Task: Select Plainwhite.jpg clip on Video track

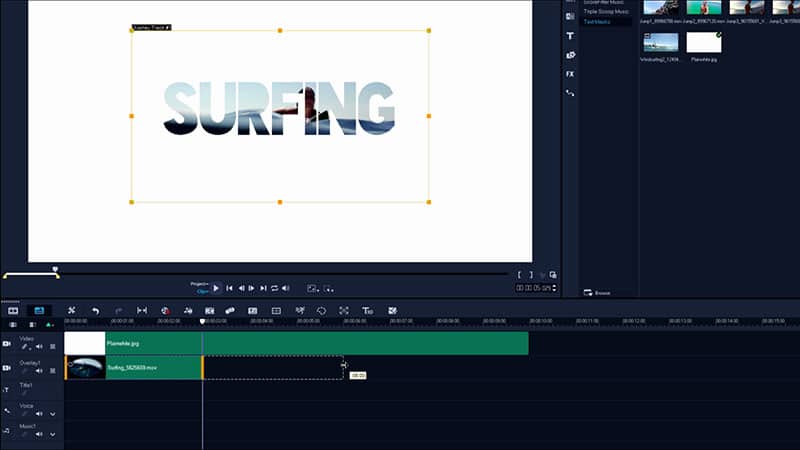Action: click(296, 343)
